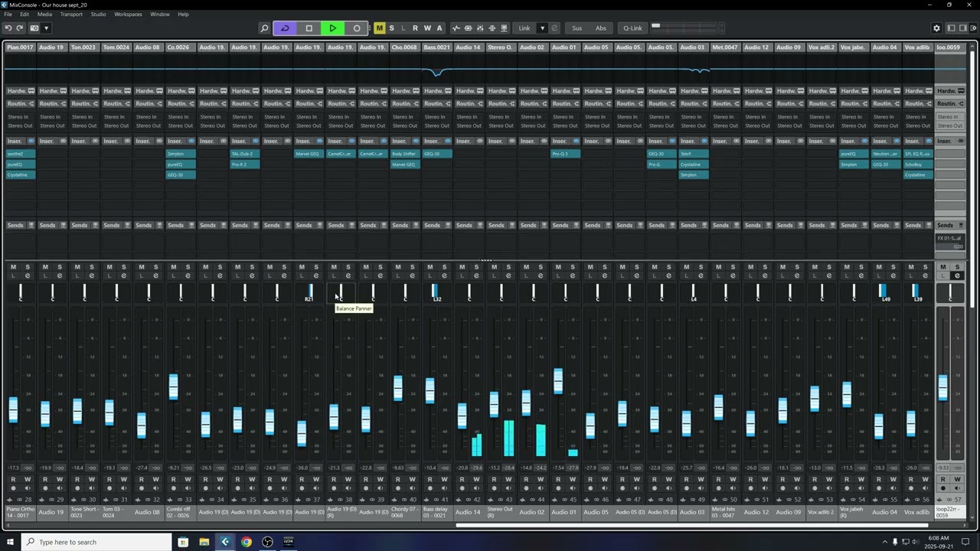Open the Edit menu

[x=24, y=14]
